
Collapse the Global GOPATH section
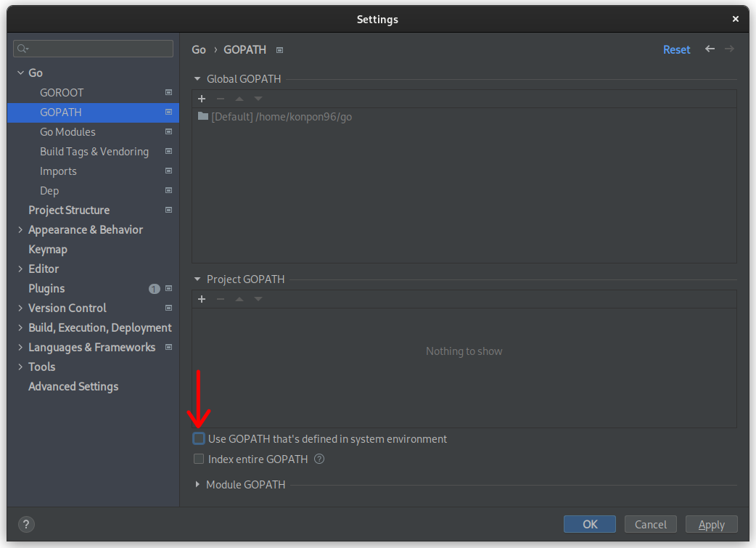[x=197, y=78]
